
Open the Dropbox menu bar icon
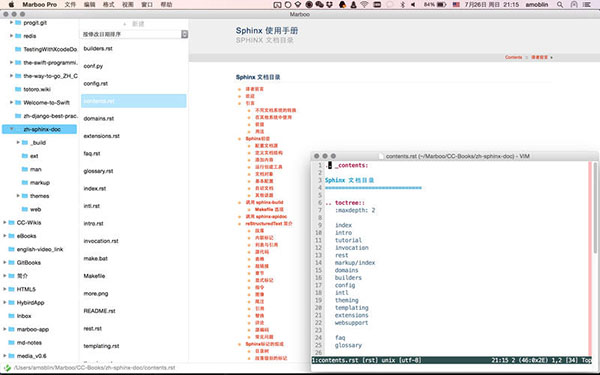click(x=329, y=5)
